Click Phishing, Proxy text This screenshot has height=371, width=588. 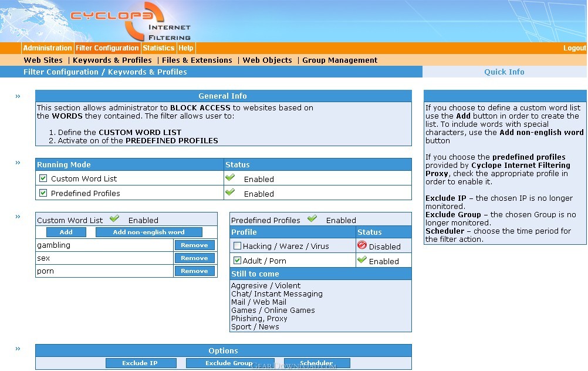pyautogui.click(x=259, y=319)
